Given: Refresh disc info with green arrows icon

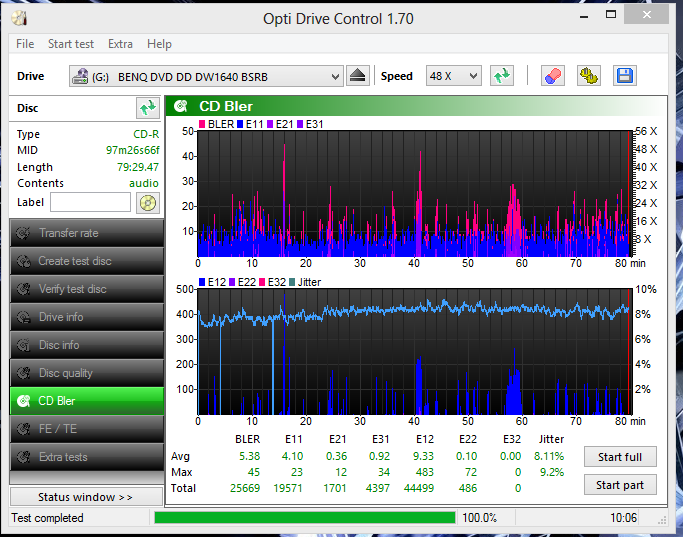Looking at the screenshot, I should point(148,108).
